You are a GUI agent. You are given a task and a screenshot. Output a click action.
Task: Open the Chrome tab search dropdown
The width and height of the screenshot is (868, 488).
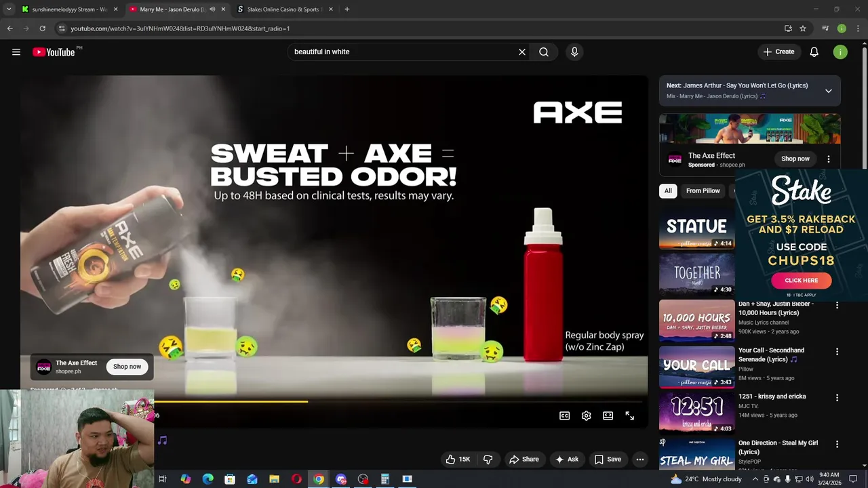coord(9,9)
